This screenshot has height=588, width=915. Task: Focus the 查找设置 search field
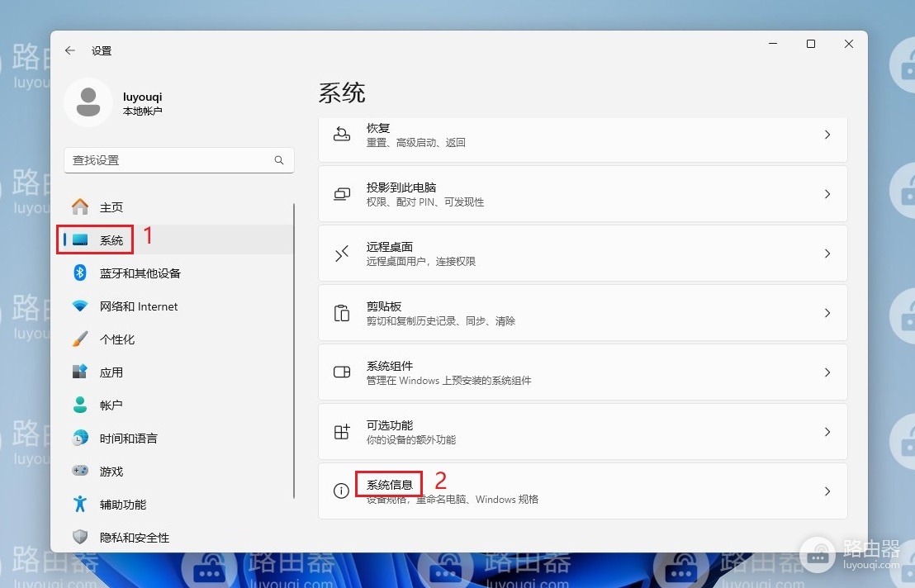tap(179, 160)
